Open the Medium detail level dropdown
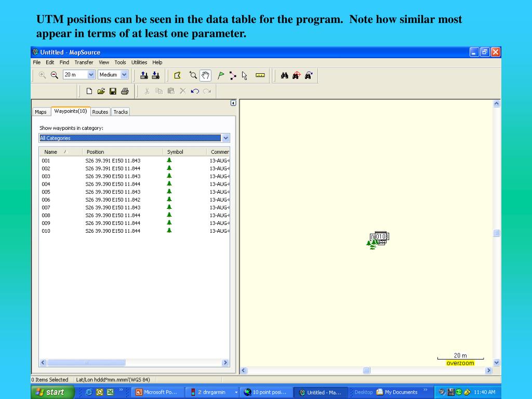Screen dimensions: 532x399 pos(125,75)
